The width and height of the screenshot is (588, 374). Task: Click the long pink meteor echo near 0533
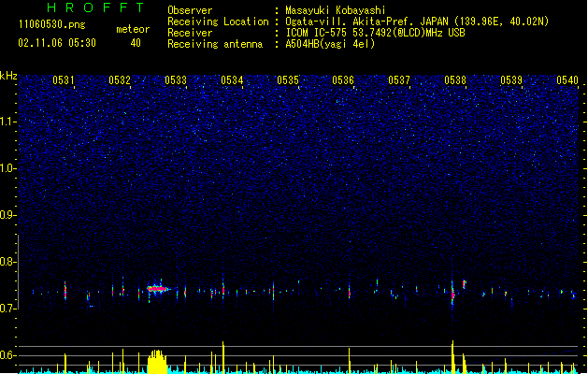click(x=158, y=289)
